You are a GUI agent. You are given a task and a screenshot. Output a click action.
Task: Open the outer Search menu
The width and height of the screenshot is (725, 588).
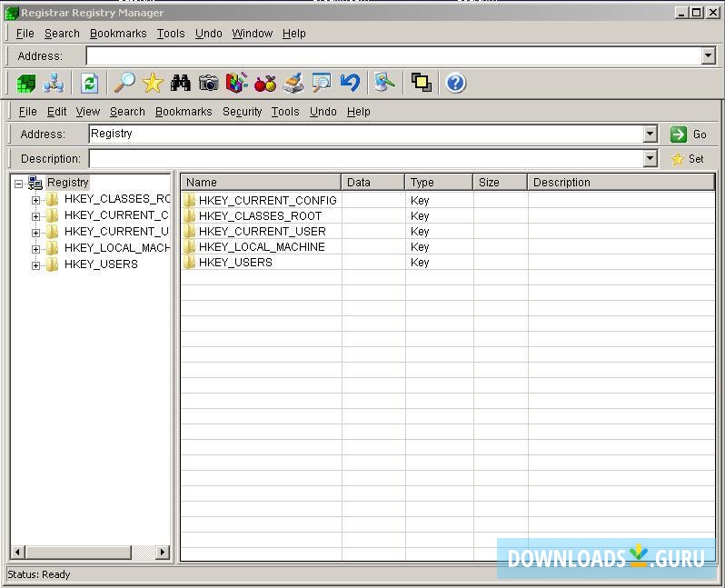click(62, 34)
